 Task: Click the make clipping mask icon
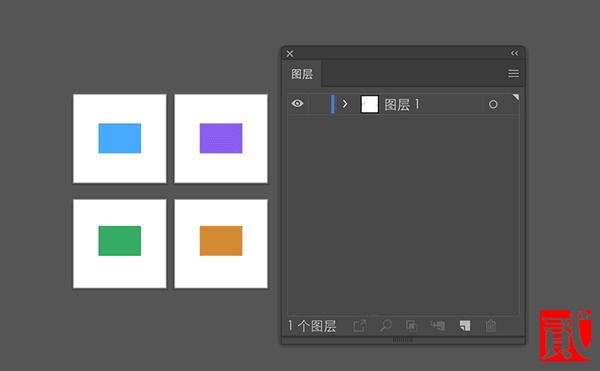411,326
